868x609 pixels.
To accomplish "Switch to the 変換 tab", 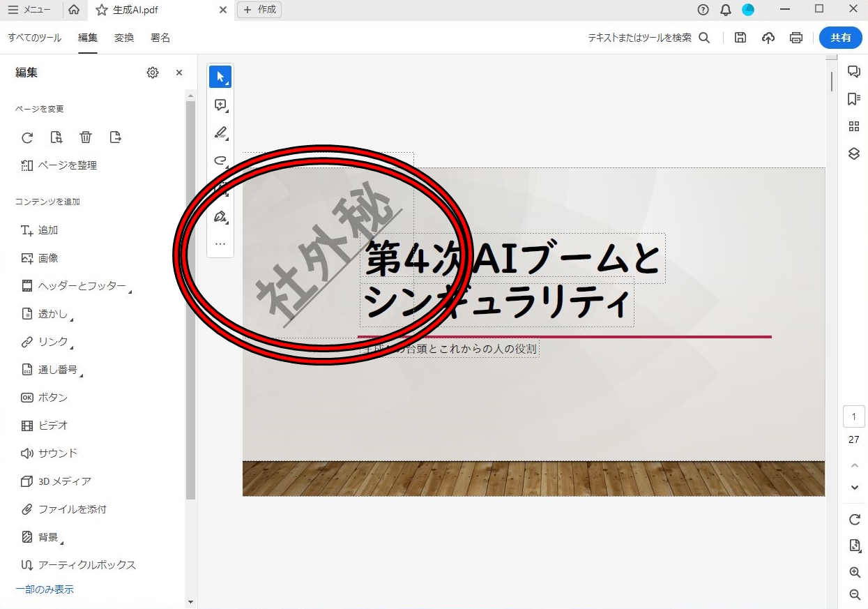I will pyautogui.click(x=124, y=38).
